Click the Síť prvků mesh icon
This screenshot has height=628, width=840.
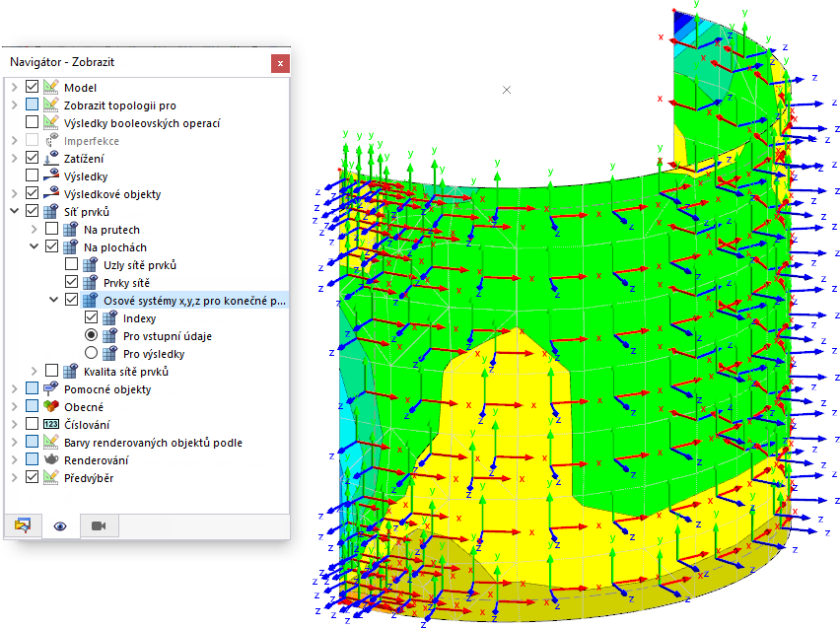[51, 212]
